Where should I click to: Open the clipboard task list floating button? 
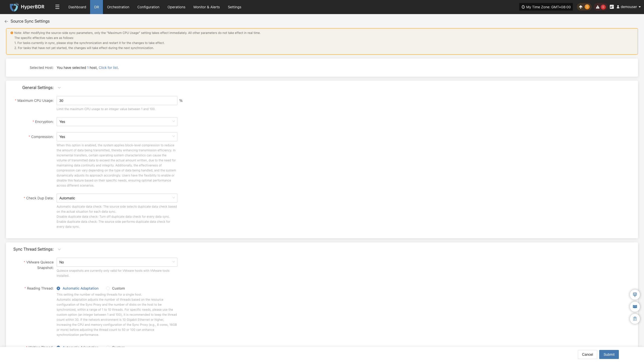[x=635, y=319]
